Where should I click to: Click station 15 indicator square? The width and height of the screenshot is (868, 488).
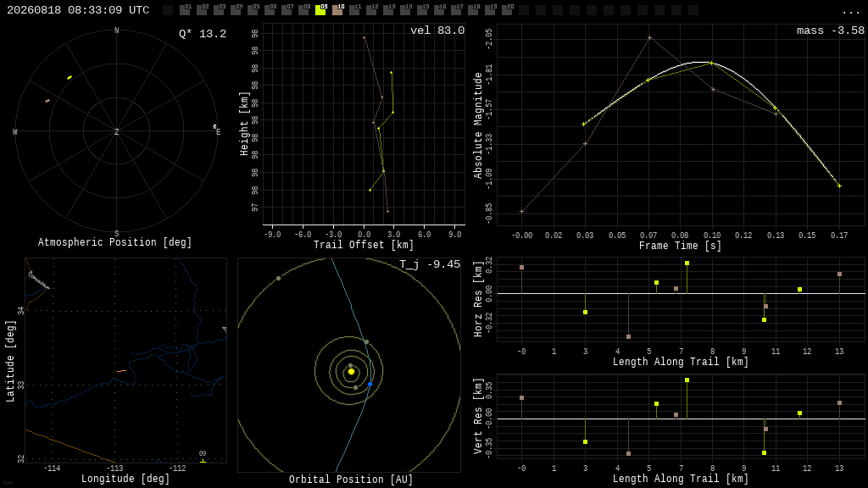tap(422, 10)
